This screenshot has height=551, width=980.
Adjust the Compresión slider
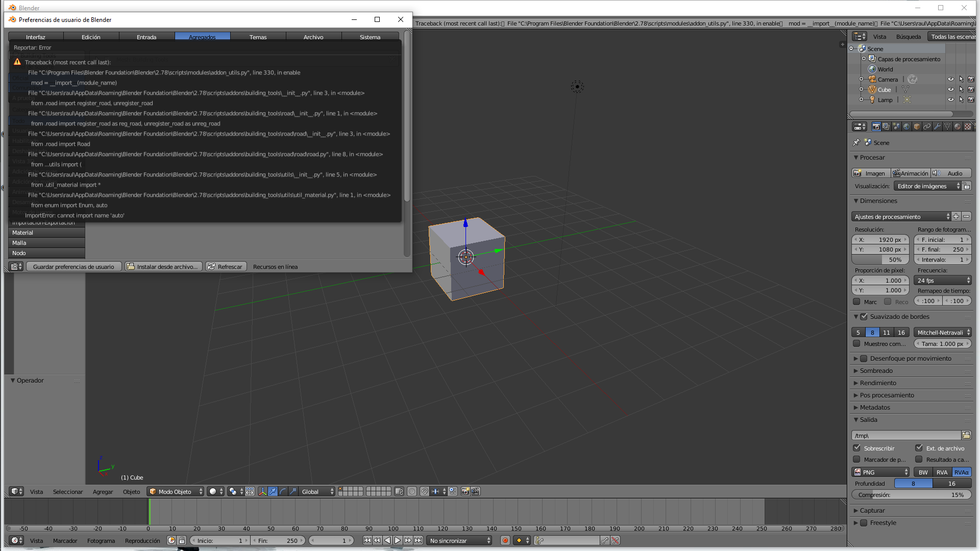(x=911, y=495)
